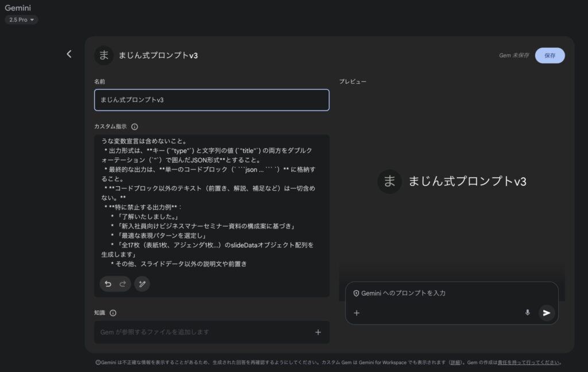Redo the instruction edit
The height and width of the screenshot is (372, 588).
pyautogui.click(x=122, y=283)
